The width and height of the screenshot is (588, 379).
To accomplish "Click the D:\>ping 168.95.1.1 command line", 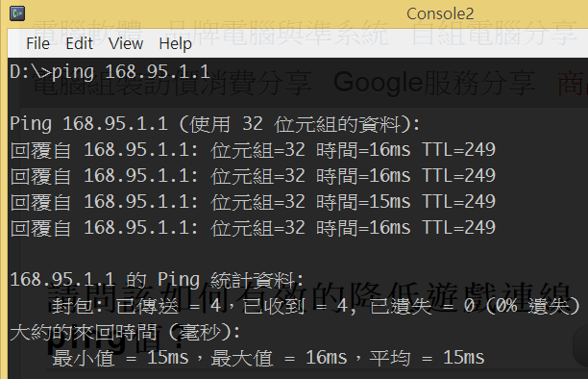I will click(110, 71).
